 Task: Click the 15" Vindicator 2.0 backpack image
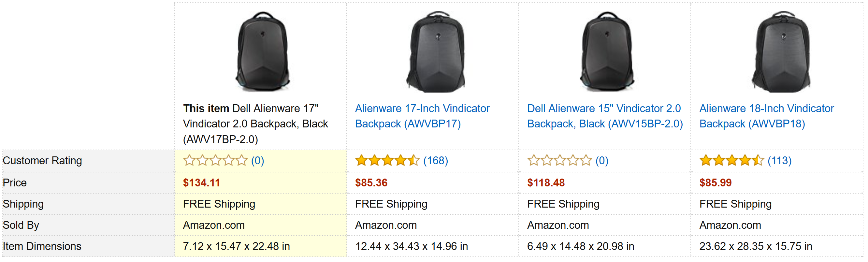pyautogui.click(x=607, y=51)
